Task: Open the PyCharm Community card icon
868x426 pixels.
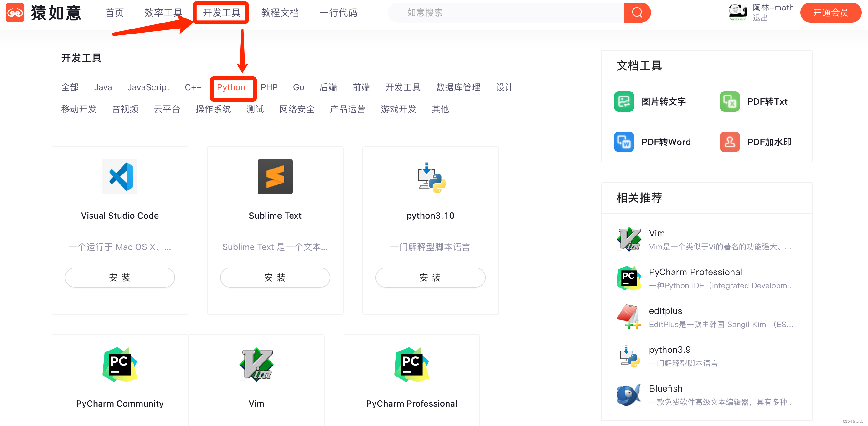Action: [120, 364]
